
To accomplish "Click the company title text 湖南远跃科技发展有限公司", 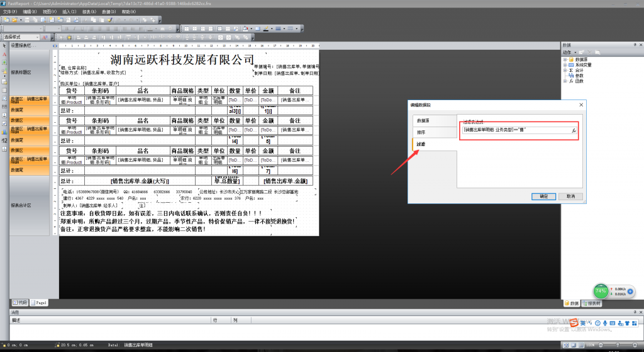I will (x=183, y=60).
